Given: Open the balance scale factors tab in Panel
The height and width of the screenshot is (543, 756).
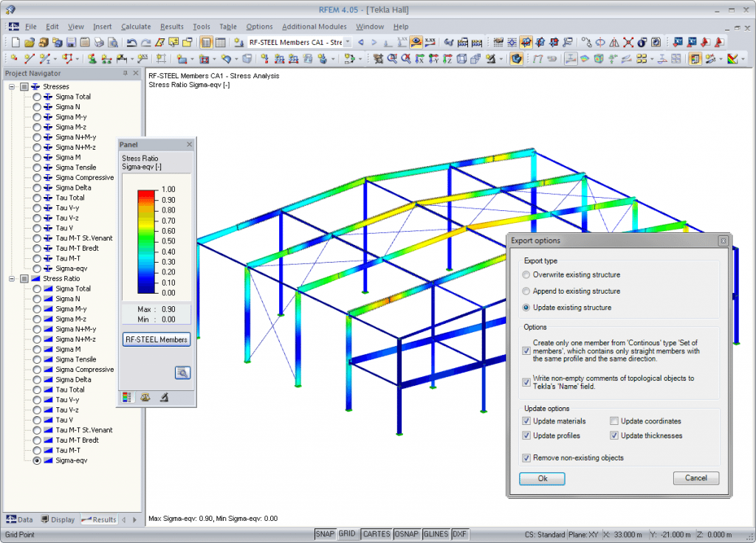Looking at the screenshot, I should coord(145,398).
